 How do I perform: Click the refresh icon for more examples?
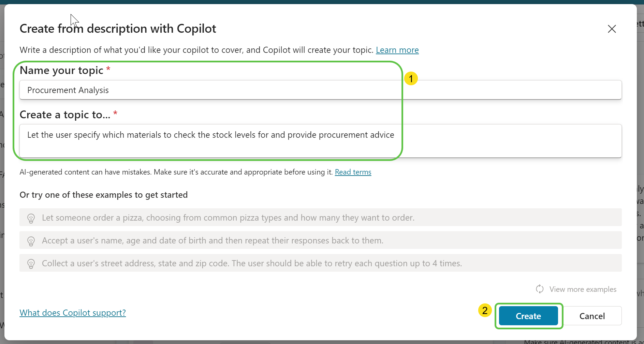coord(540,289)
